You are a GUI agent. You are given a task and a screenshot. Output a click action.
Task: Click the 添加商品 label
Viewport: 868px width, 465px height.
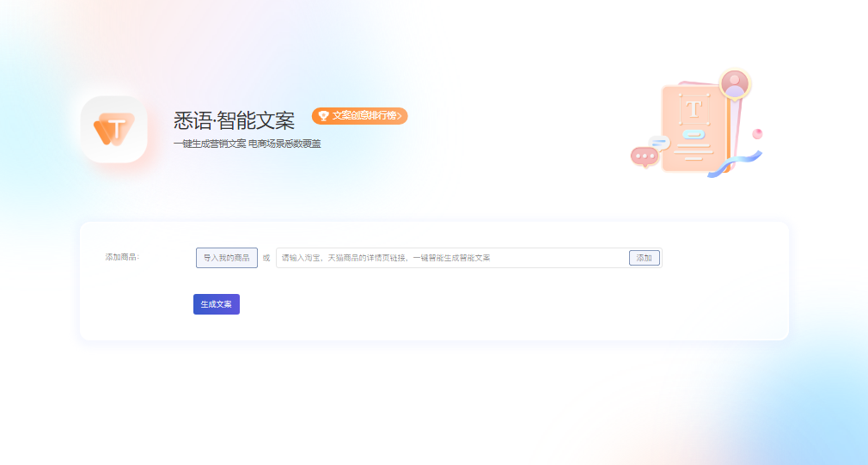[x=122, y=257]
